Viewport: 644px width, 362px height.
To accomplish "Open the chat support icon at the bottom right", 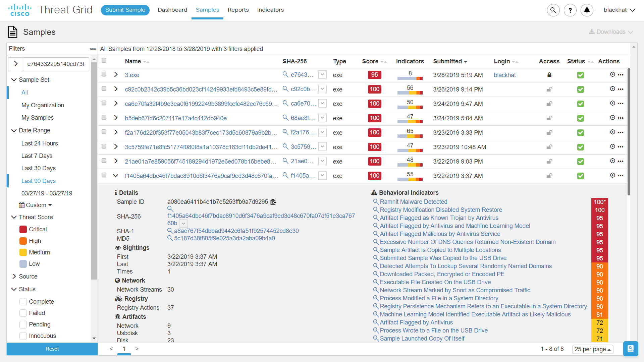I will pos(630,349).
